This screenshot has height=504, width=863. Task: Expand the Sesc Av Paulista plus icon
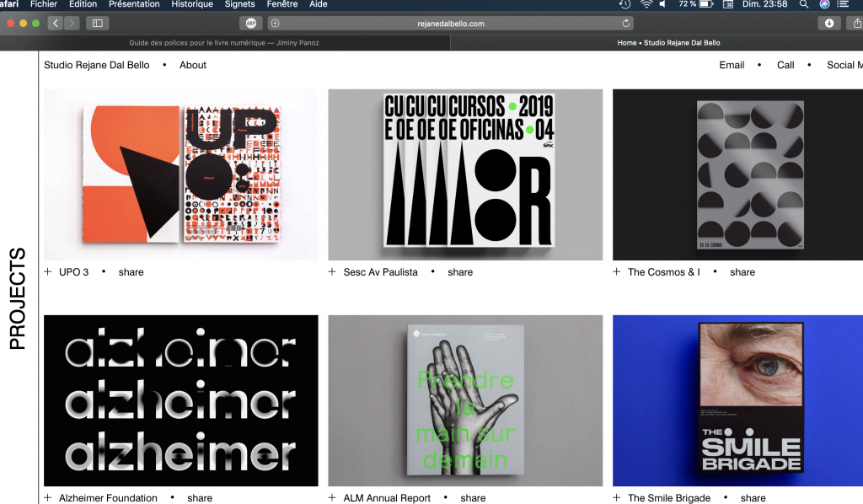tap(332, 272)
